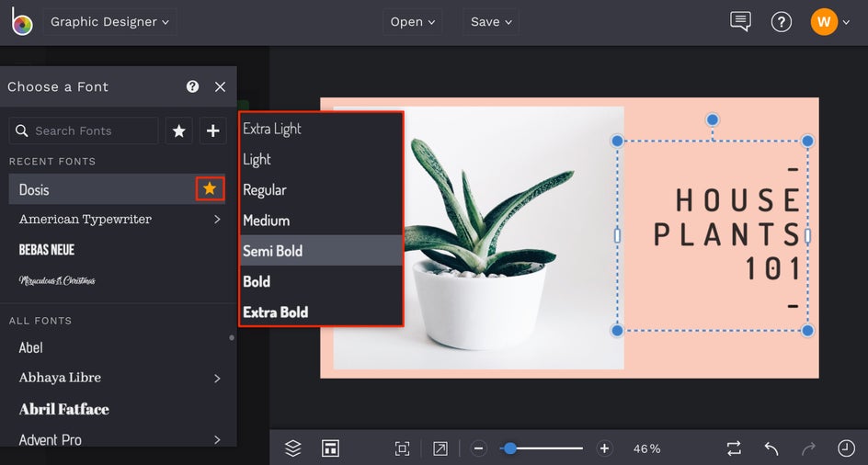Image resolution: width=868 pixels, height=465 pixels.
Task: Open the help question mark in top bar
Action: pos(781,22)
